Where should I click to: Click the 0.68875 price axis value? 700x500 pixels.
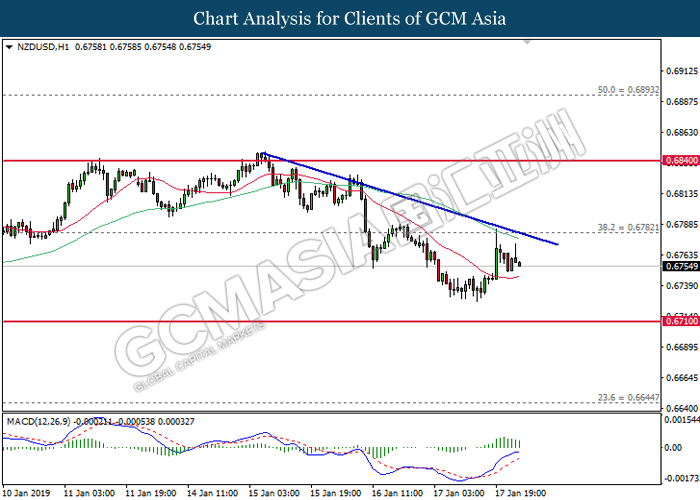[x=682, y=102]
